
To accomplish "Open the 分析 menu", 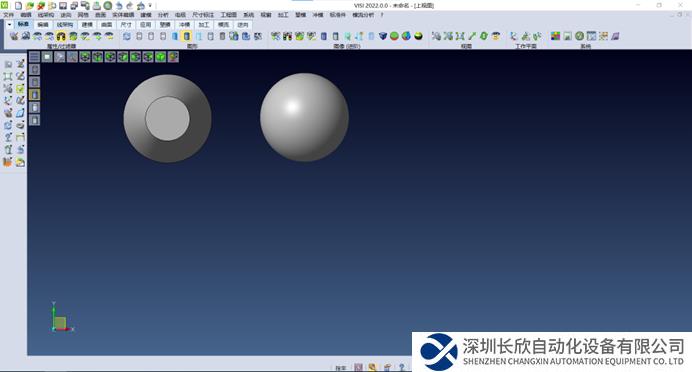I will point(163,15).
